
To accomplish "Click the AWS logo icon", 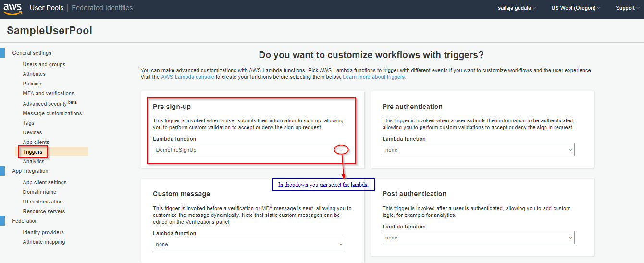I will pyautogui.click(x=12, y=8).
